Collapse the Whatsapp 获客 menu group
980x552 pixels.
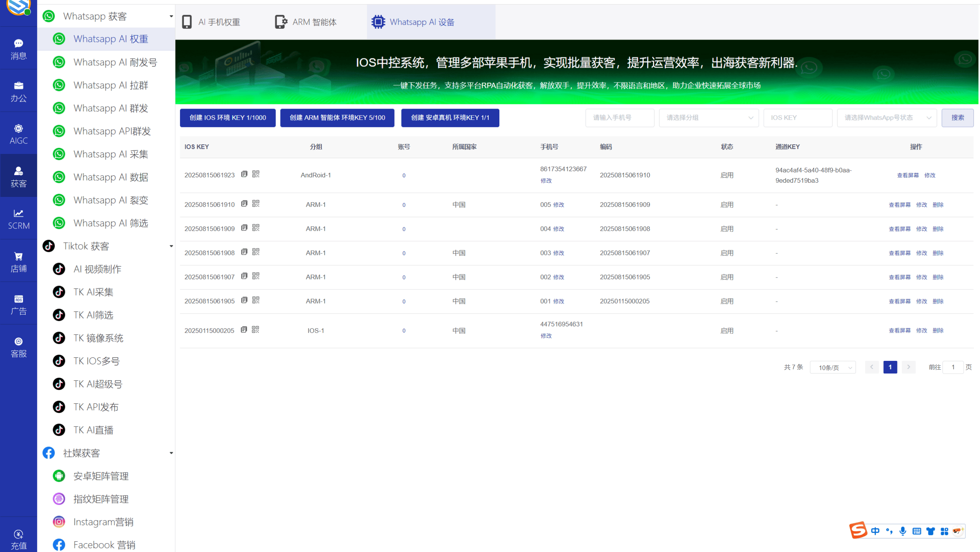171,16
